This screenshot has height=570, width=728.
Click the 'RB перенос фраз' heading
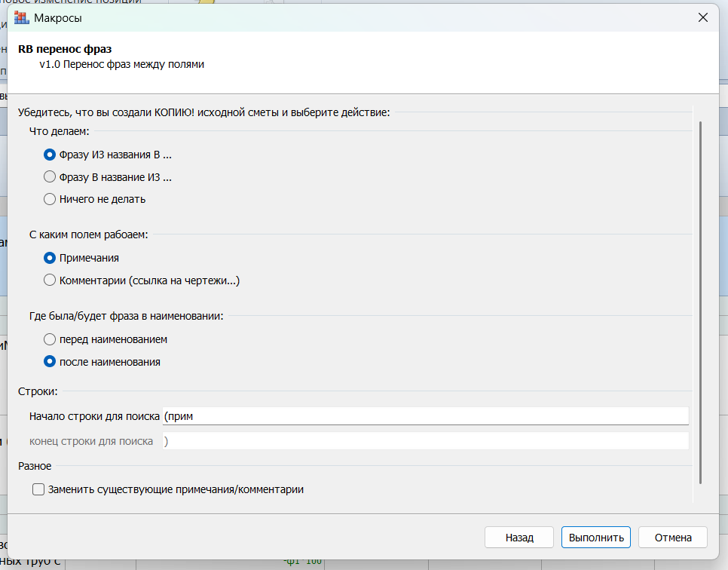(65, 49)
